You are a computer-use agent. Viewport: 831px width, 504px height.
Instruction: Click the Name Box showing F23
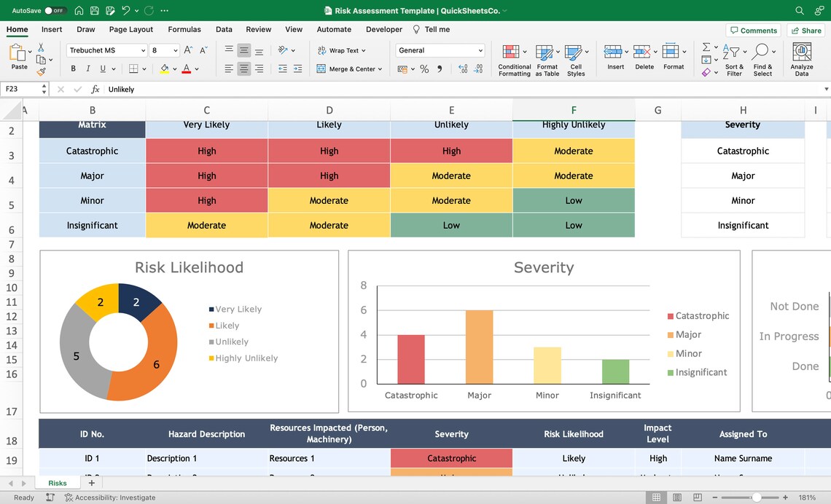pyautogui.click(x=22, y=89)
